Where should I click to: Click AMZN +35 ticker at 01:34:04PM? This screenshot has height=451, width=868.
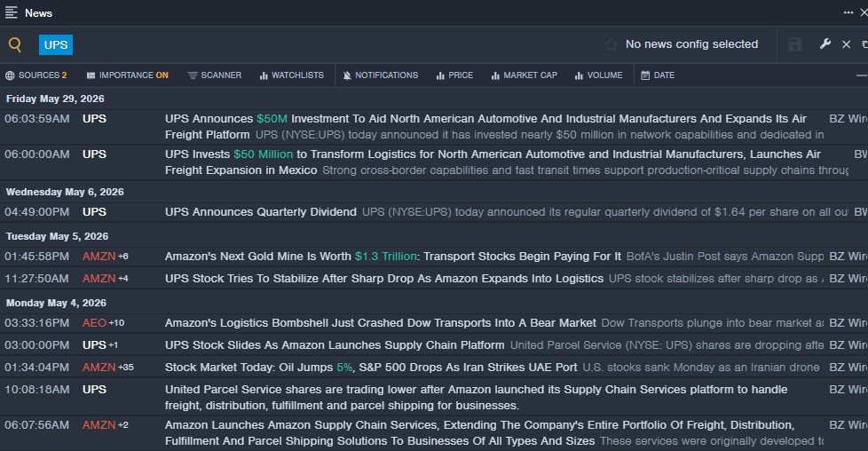108,367
